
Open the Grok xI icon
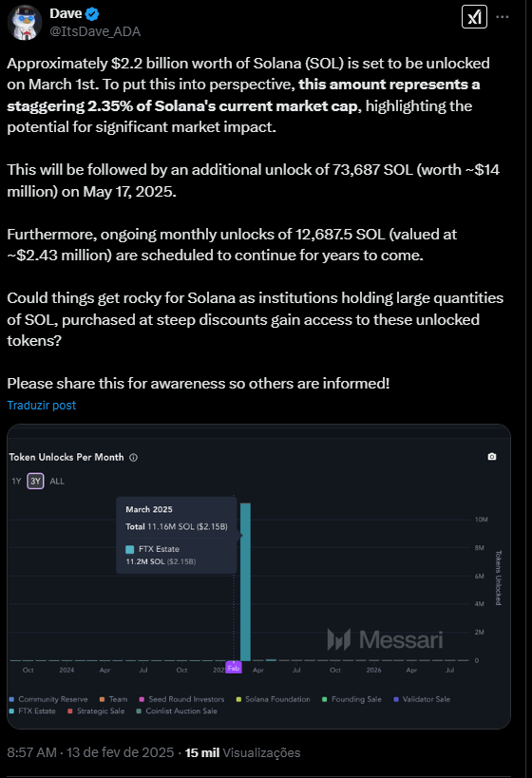click(x=474, y=17)
